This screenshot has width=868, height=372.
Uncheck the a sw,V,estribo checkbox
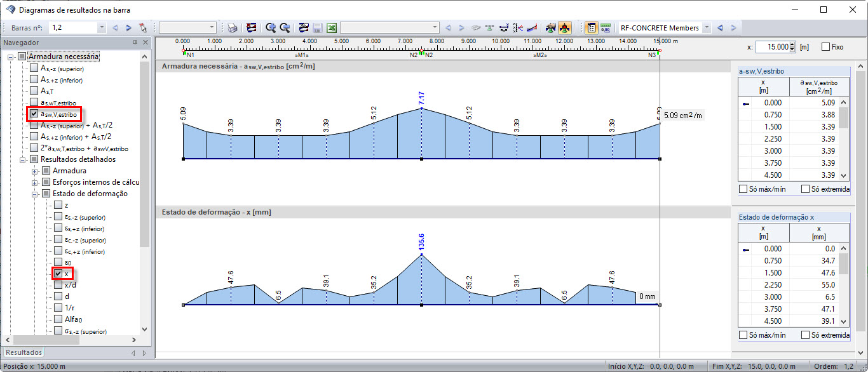click(x=34, y=114)
